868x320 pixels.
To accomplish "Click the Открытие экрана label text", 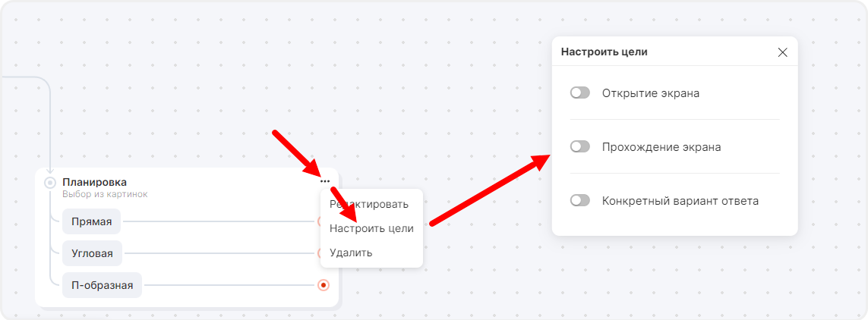I will (x=650, y=93).
